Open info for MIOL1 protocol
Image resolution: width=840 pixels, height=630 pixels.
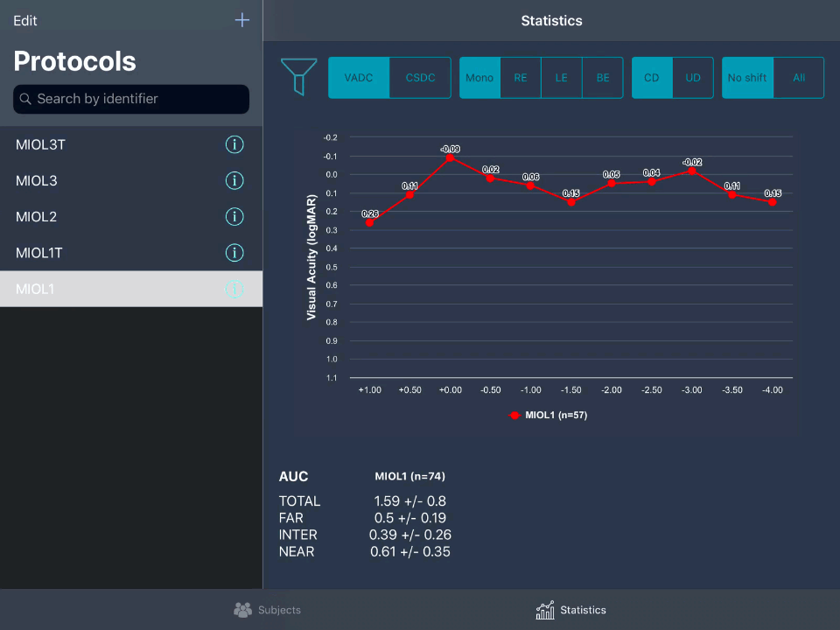(x=234, y=289)
